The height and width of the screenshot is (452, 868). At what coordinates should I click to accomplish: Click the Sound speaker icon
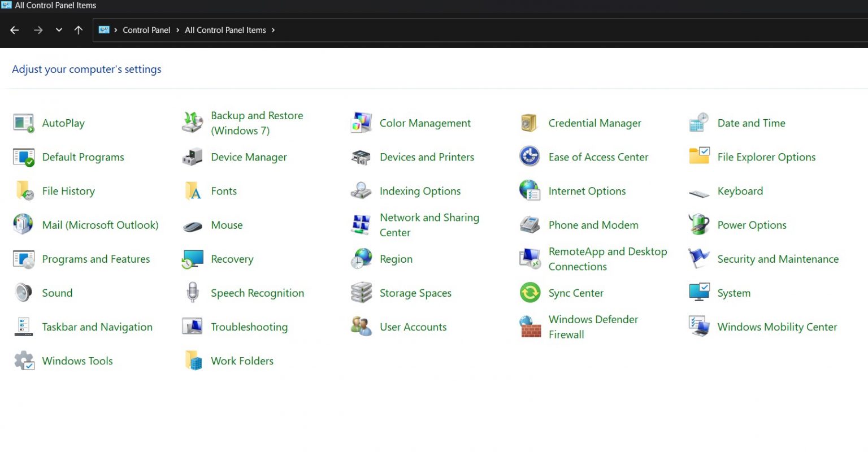click(24, 293)
